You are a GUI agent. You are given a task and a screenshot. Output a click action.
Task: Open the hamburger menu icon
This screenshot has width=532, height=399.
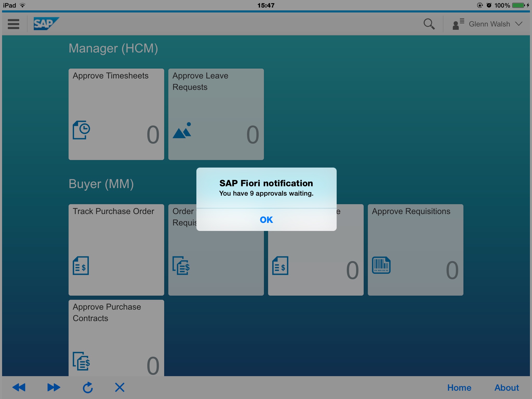14,24
